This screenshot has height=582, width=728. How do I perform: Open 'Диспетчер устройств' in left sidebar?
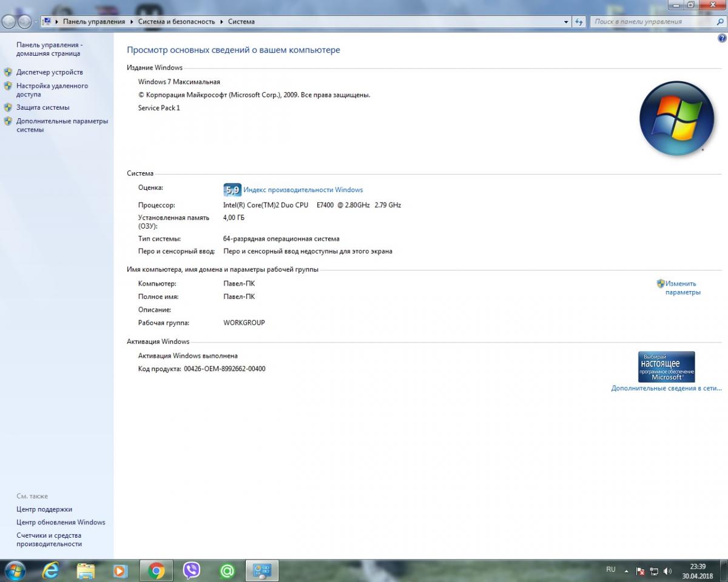(x=50, y=72)
